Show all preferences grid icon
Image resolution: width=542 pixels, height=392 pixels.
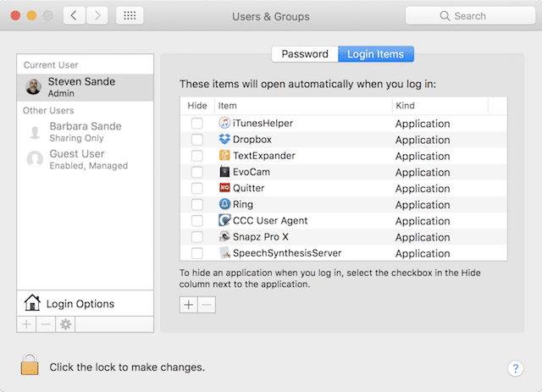pos(129,16)
